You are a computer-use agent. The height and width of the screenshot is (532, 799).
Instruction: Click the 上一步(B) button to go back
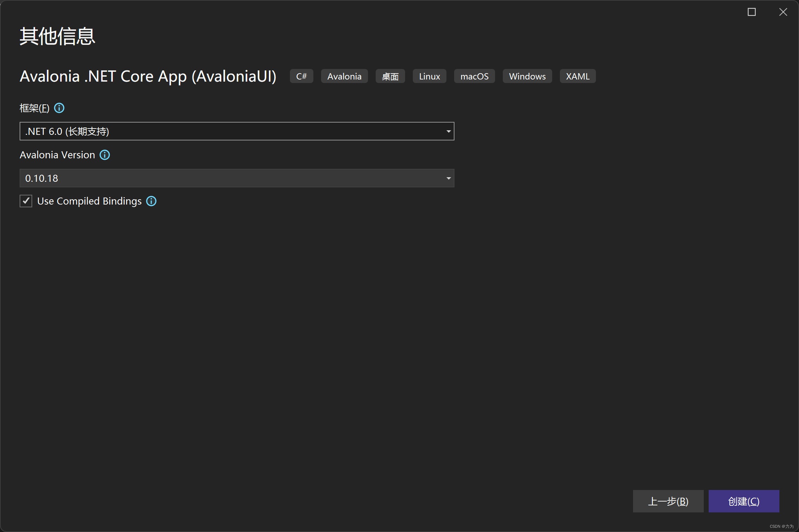(668, 501)
